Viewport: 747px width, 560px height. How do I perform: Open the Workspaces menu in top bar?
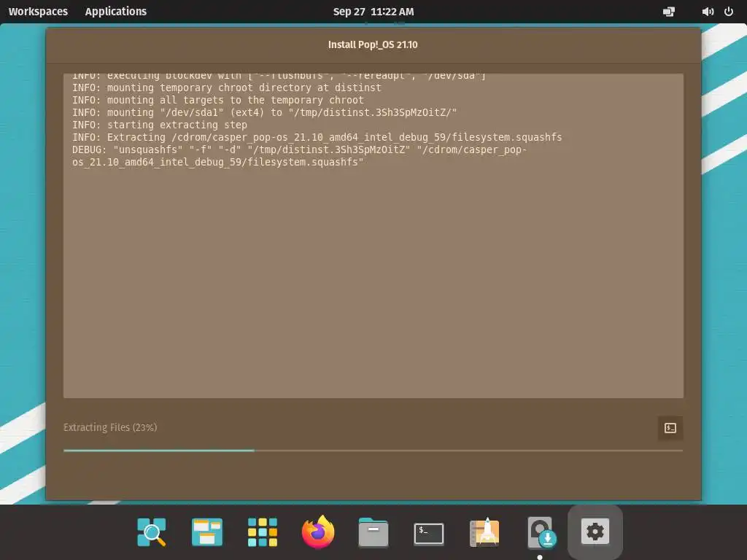click(x=38, y=12)
